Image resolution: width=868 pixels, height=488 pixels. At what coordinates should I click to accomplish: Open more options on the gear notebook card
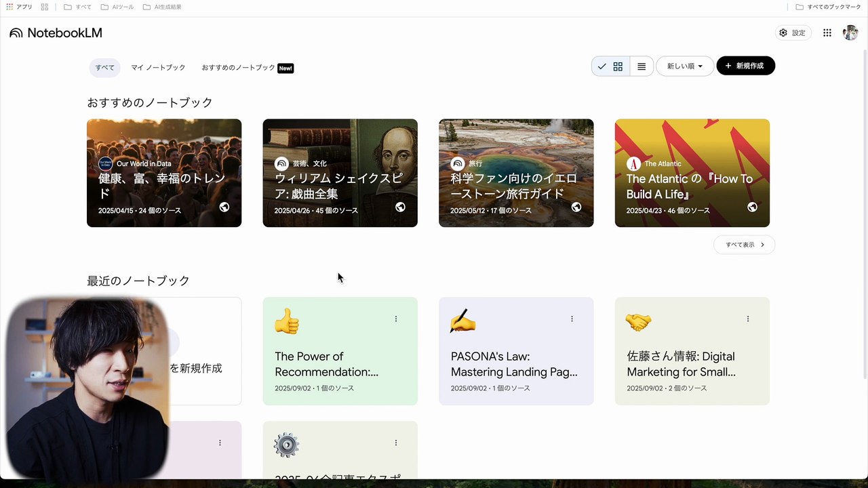click(x=396, y=443)
